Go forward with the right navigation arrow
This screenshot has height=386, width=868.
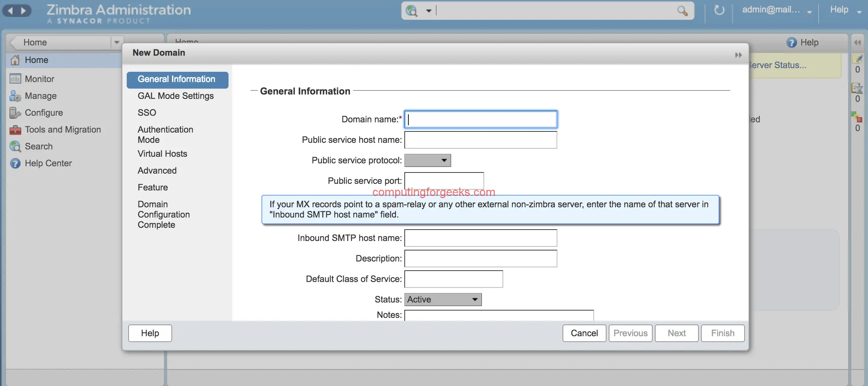point(24,11)
